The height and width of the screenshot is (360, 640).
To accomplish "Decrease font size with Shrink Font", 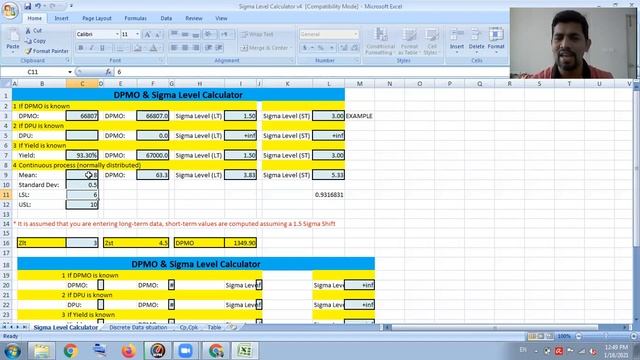I will (158, 35).
